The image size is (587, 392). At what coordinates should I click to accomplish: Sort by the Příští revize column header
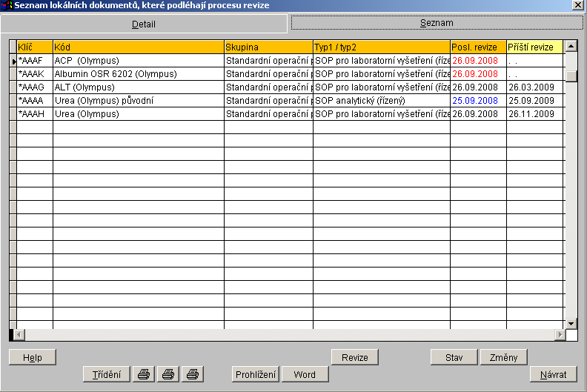point(534,47)
